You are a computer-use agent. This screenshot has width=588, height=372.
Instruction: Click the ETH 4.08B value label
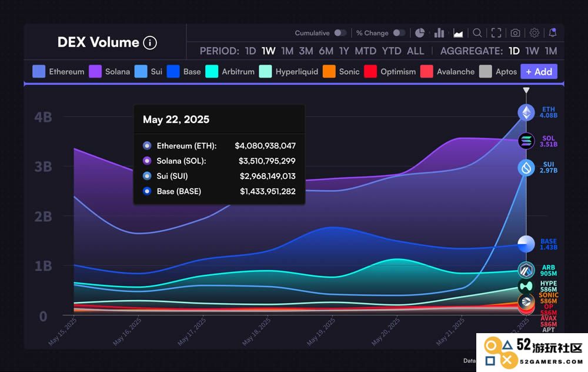pyautogui.click(x=548, y=112)
